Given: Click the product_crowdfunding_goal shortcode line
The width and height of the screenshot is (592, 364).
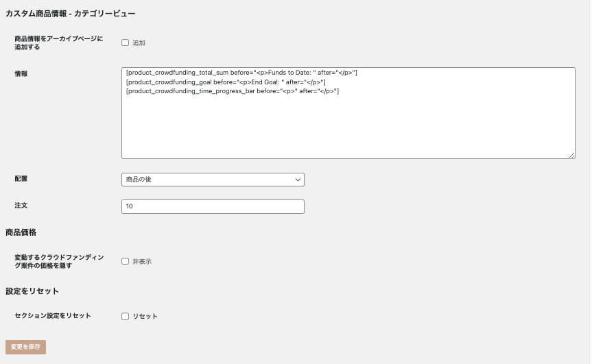Looking at the screenshot, I should tap(226, 82).
